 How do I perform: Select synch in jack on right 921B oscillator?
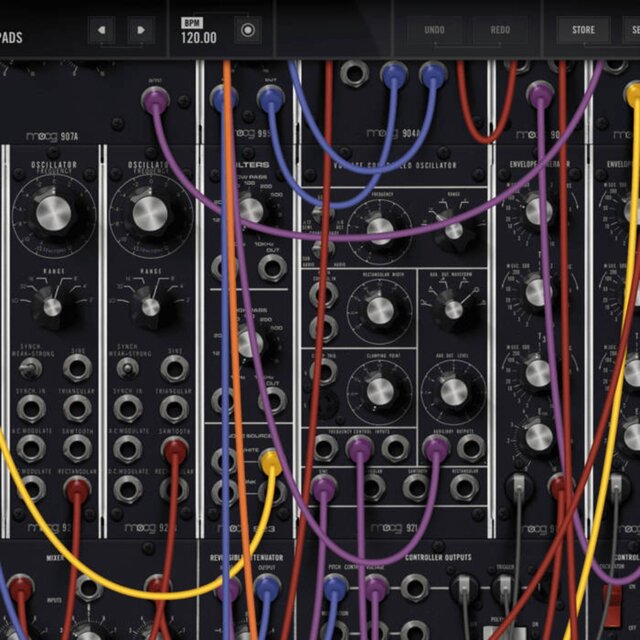tap(128, 409)
